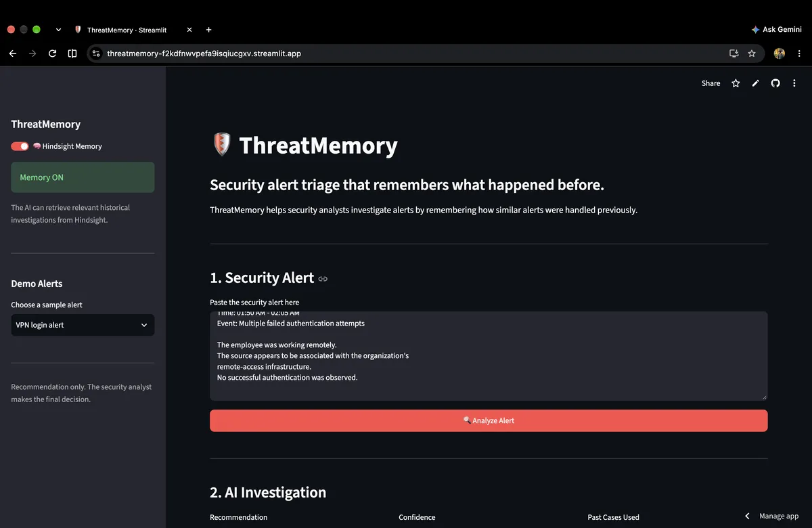Screen dimensions: 812x528
Task: Click inside the security alert text area
Action: click(489, 356)
